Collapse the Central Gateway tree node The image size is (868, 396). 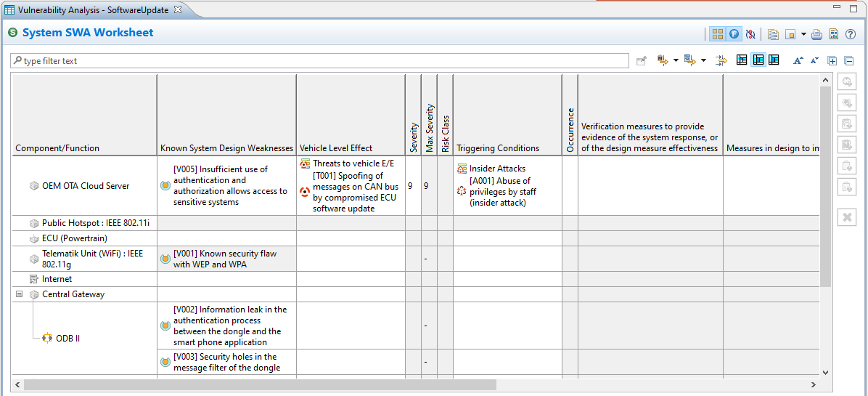point(19,294)
